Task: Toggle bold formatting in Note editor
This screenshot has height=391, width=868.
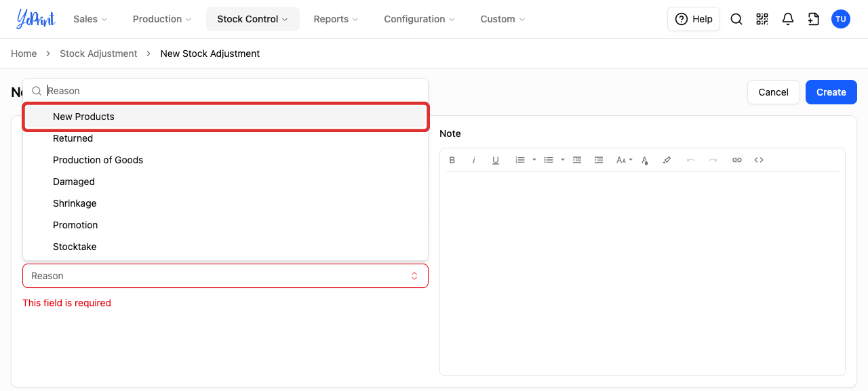Action: 452,160
